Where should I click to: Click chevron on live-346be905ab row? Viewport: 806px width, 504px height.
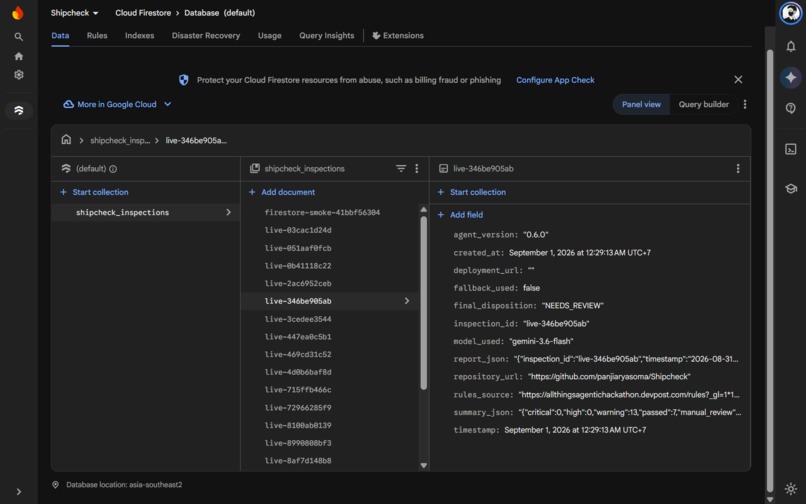point(407,301)
